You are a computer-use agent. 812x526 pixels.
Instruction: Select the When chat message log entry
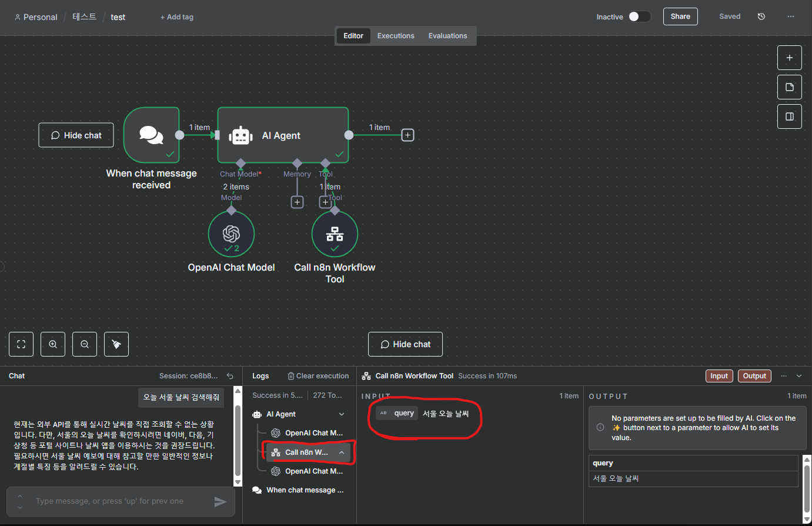click(298, 490)
